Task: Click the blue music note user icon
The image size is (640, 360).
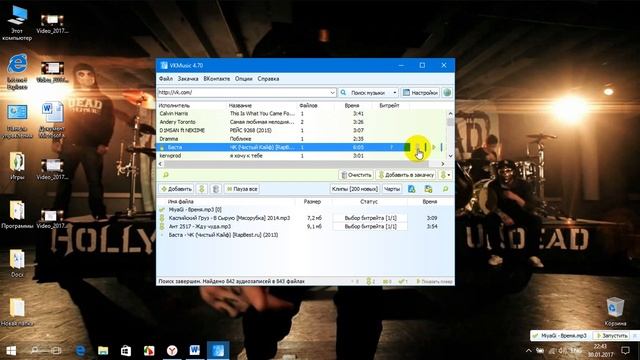Action: point(411,189)
